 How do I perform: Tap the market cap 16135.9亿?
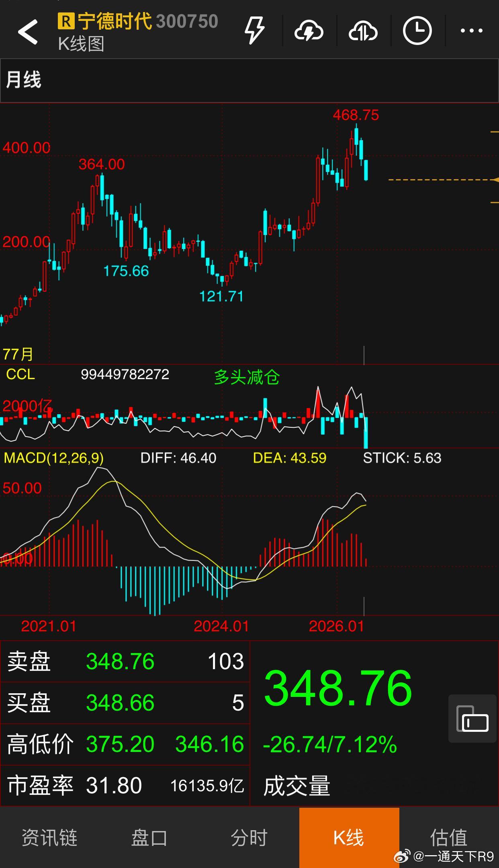(207, 786)
